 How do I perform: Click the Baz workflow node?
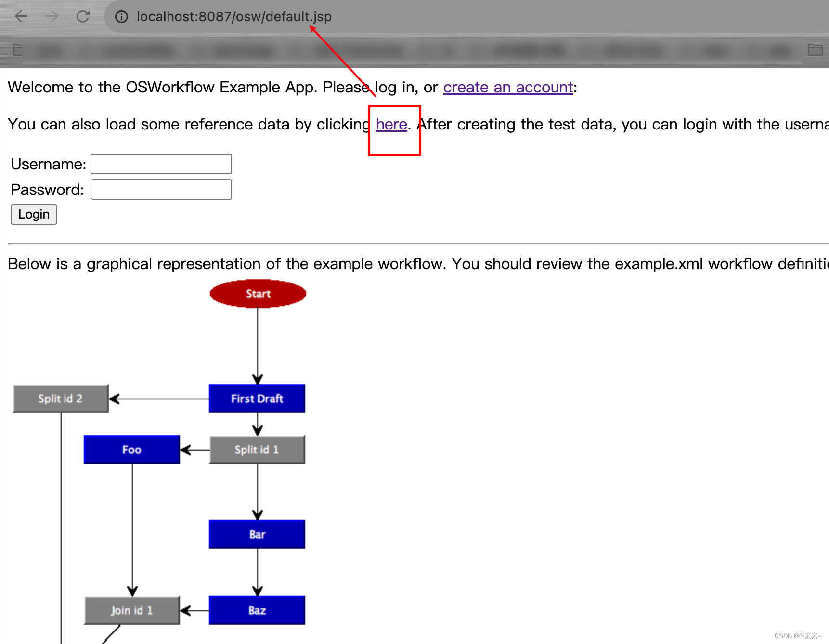(x=257, y=610)
